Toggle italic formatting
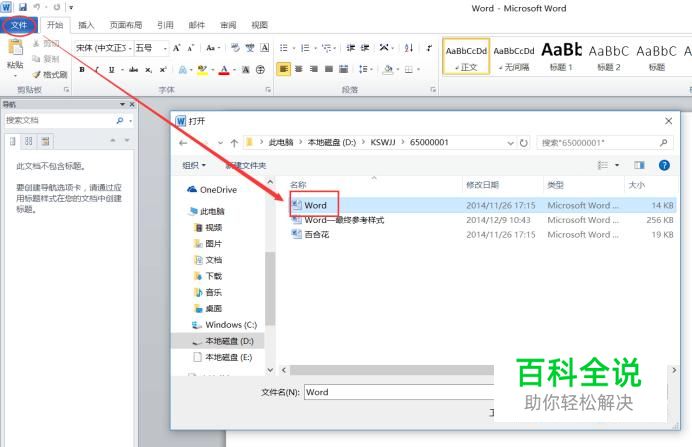 point(97,70)
